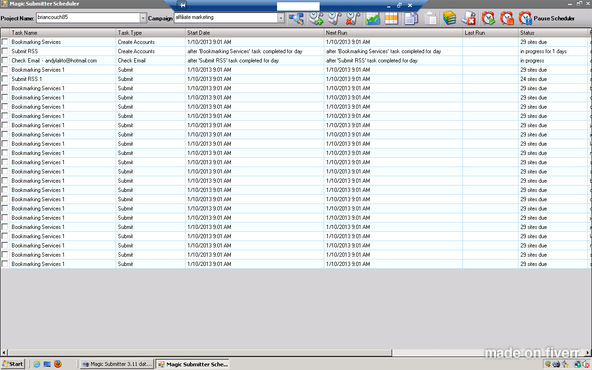Click 'Submit' type in Submit RSS 1 row
Viewport: 592px width, 370px height.
click(x=125, y=79)
